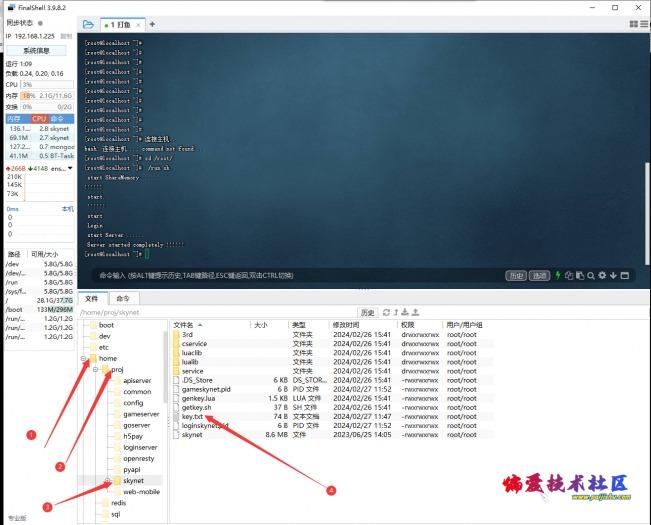The height and width of the screenshot is (525, 651).
Task: Sort processes by CPU column
Action: [x=39, y=119]
